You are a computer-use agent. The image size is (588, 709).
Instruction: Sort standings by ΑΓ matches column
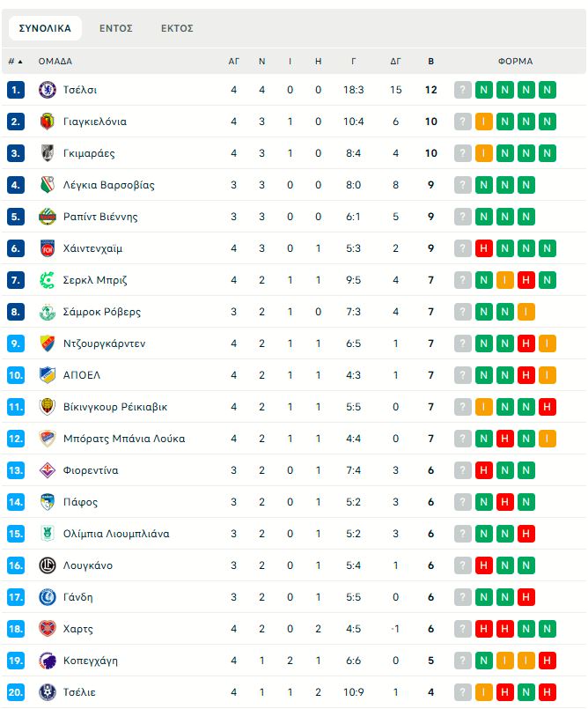pos(234,62)
